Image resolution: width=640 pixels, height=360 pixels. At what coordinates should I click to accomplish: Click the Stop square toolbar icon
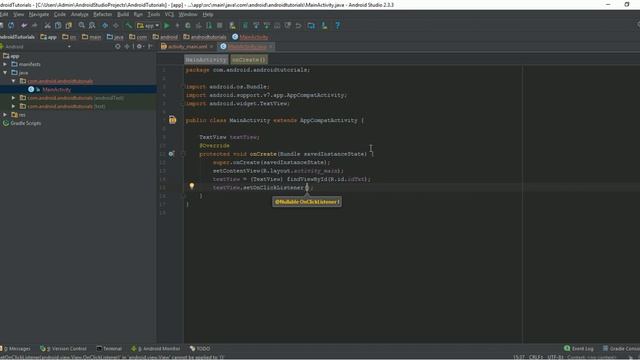click(220, 25)
